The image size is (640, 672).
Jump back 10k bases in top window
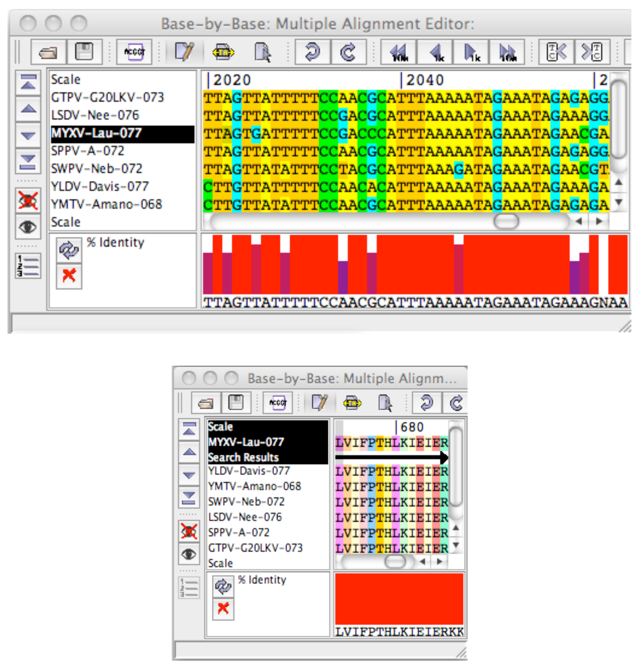click(398, 52)
